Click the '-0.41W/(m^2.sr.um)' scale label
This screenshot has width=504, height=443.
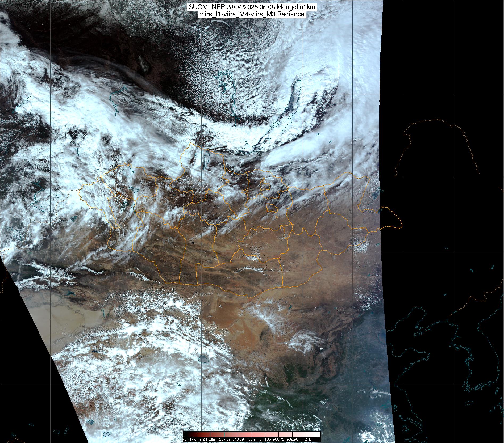[199, 439]
